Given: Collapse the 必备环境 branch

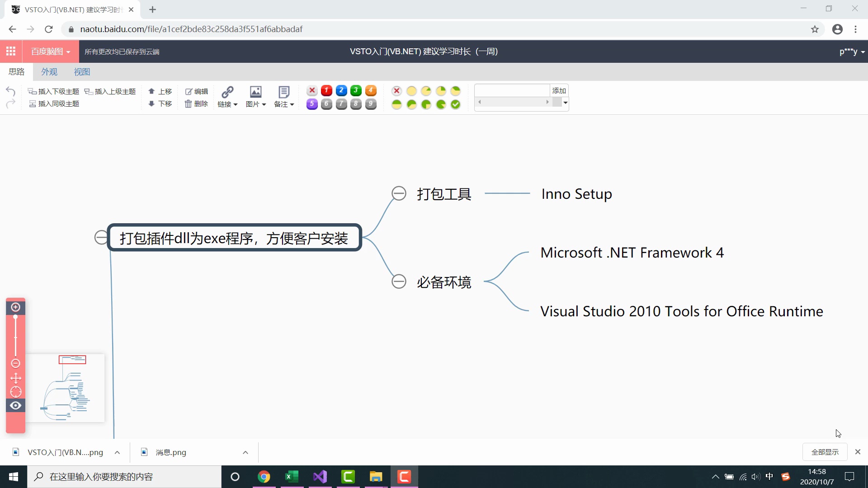Looking at the screenshot, I should pyautogui.click(x=399, y=282).
